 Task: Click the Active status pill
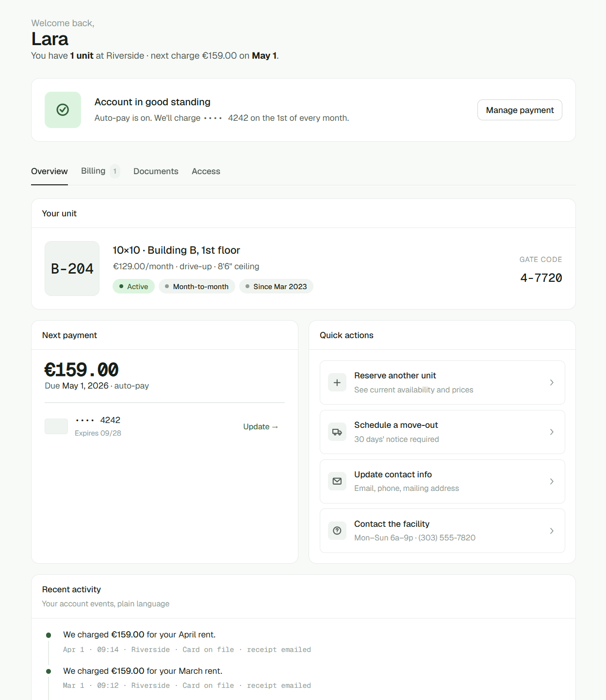point(133,286)
